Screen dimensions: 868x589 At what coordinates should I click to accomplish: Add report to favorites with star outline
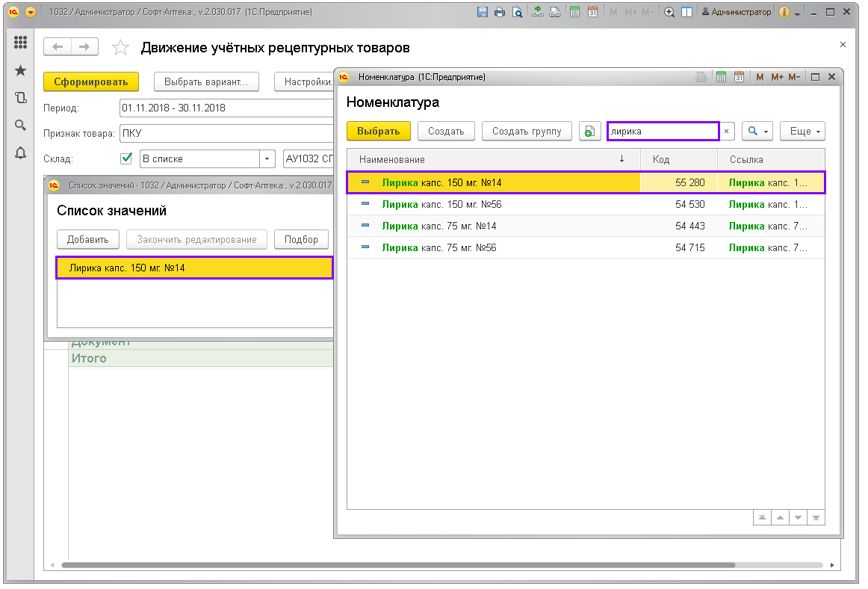120,48
